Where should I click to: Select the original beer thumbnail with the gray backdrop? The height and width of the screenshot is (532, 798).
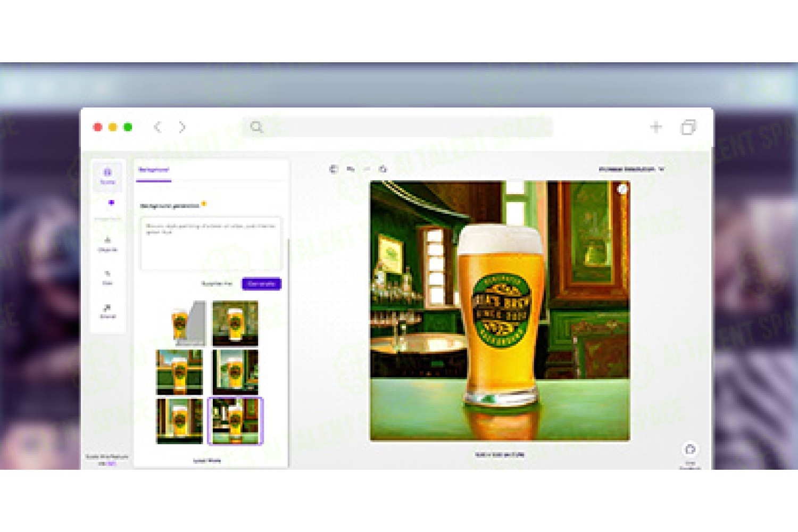pyautogui.click(x=188, y=323)
